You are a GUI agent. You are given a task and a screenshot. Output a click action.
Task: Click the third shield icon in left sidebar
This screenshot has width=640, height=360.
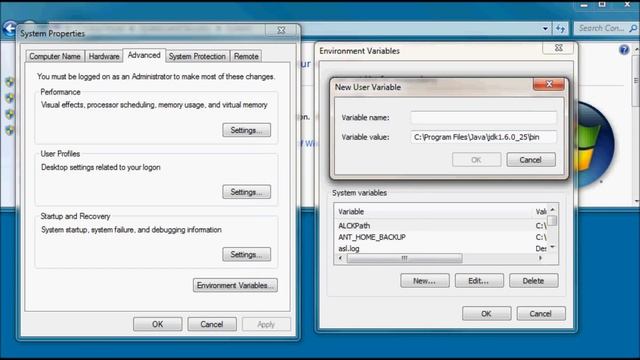coord(9,114)
